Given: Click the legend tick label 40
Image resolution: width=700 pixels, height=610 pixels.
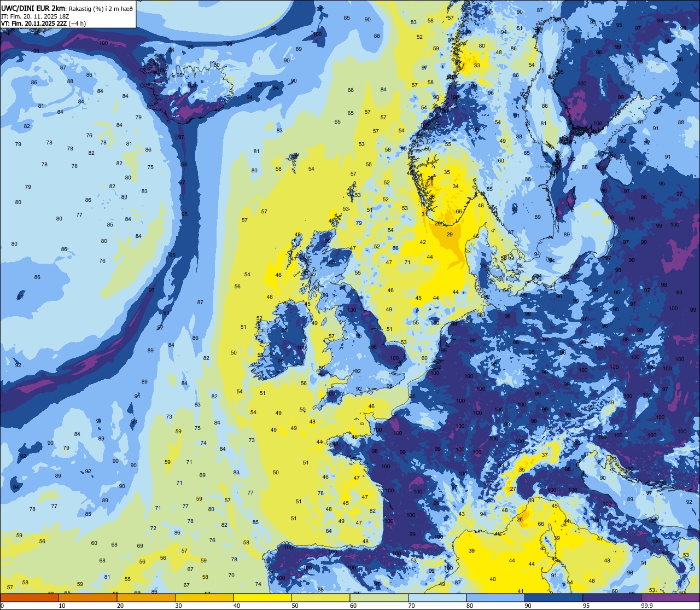Looking at the screenshot, I should pos(237,606).
